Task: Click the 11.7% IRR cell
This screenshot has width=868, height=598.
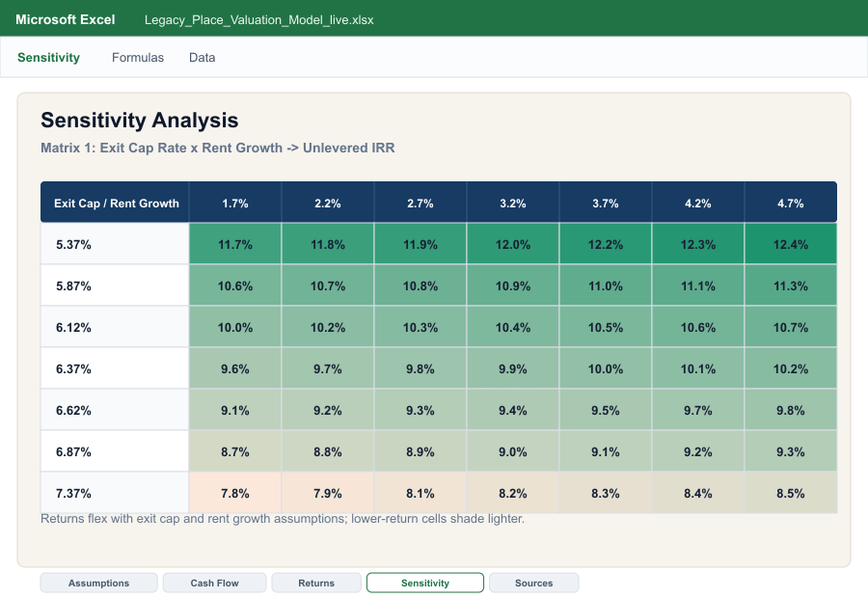Action: tap(235, 244)
